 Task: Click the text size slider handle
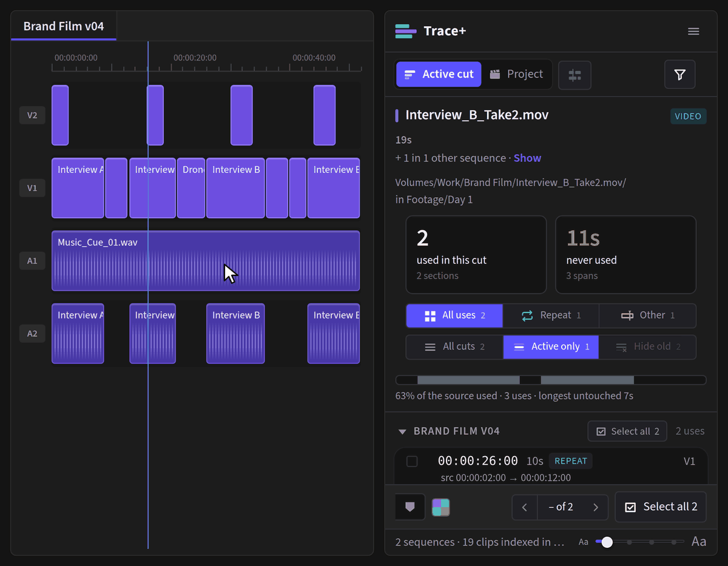click(607, 542)
